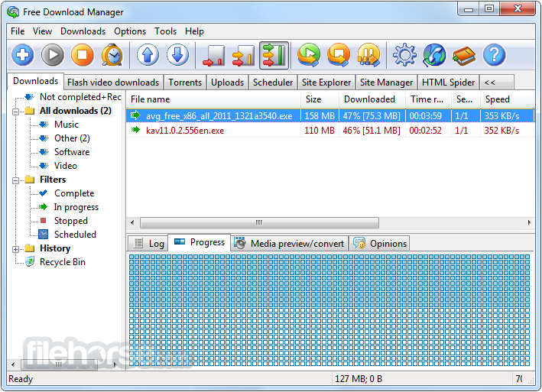Viewport: 542px width, 392px height.
Task: Click the orange stop download icon
Action: (x=83, y=55)
